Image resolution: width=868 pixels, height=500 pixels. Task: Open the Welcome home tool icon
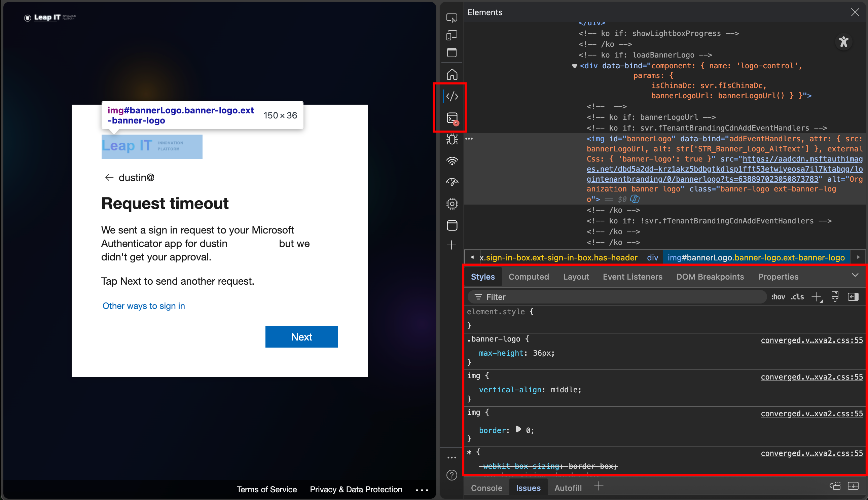pos(451,74)
